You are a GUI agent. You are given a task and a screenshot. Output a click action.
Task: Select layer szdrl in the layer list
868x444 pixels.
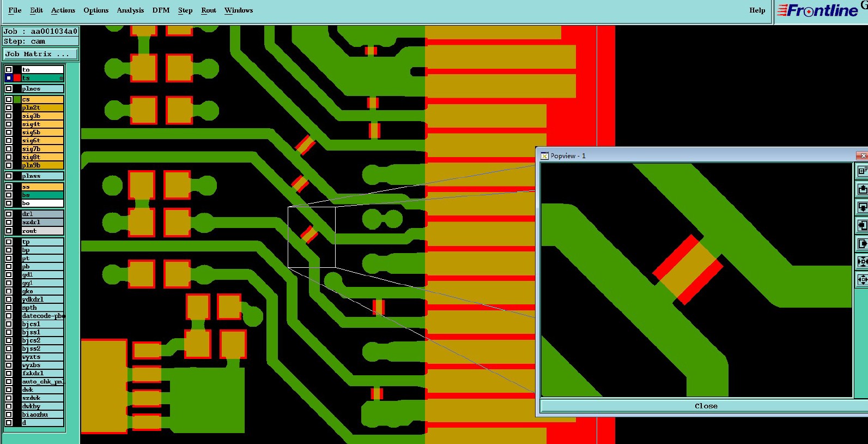43,222
